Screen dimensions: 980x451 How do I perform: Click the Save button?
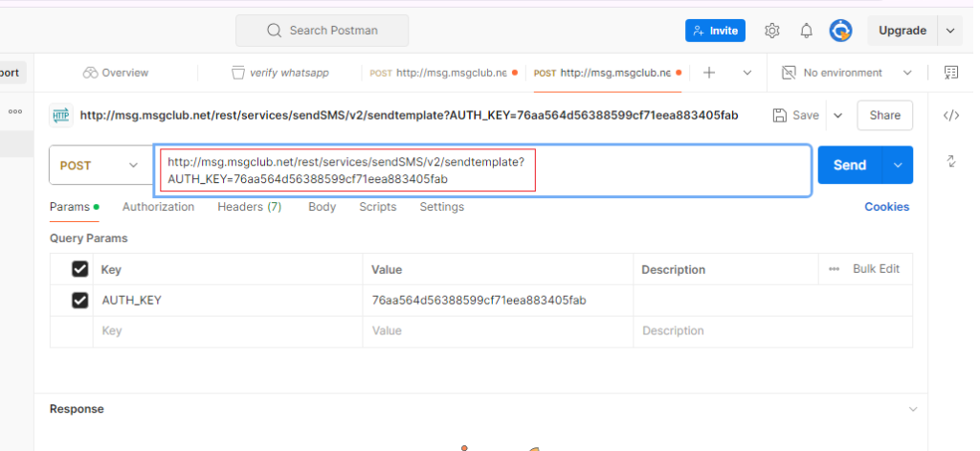(x=795, y=115)
